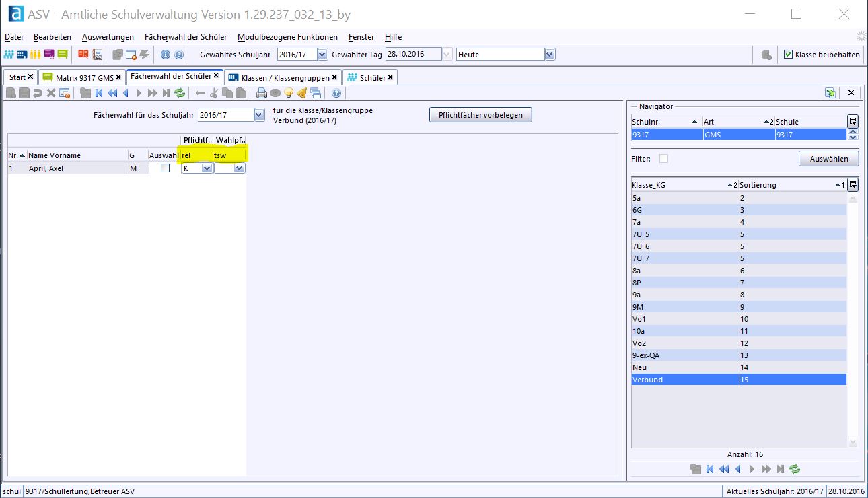Viewport: 868px width, 498px height.
Task: Click the help question icon in main toolbar
Action: tap(179, 55)
